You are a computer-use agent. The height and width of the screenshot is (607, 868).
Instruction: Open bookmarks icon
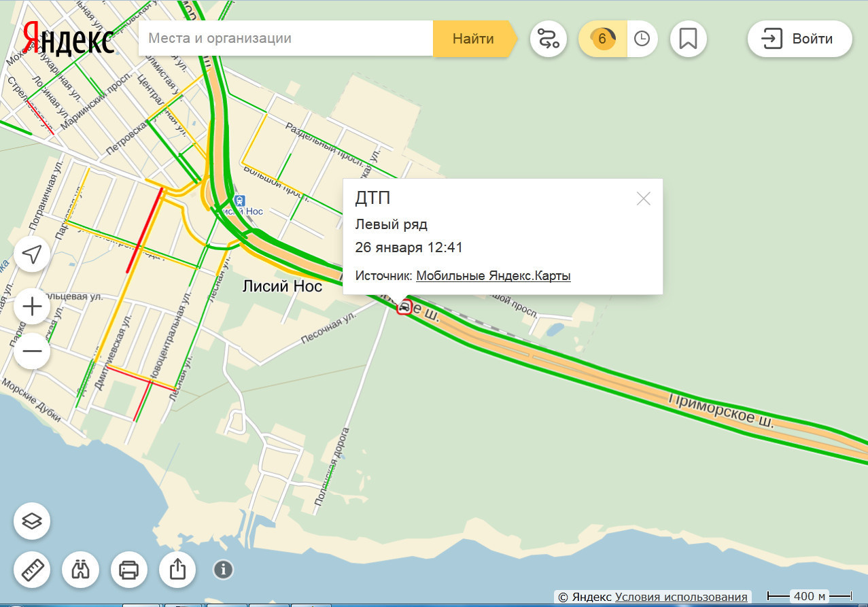[x=689, y=39]
